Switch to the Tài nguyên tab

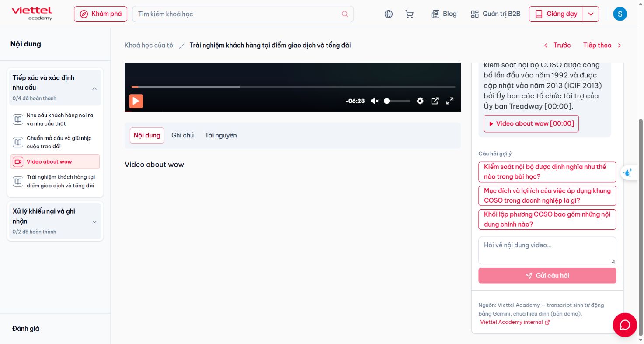click(221, 136)
